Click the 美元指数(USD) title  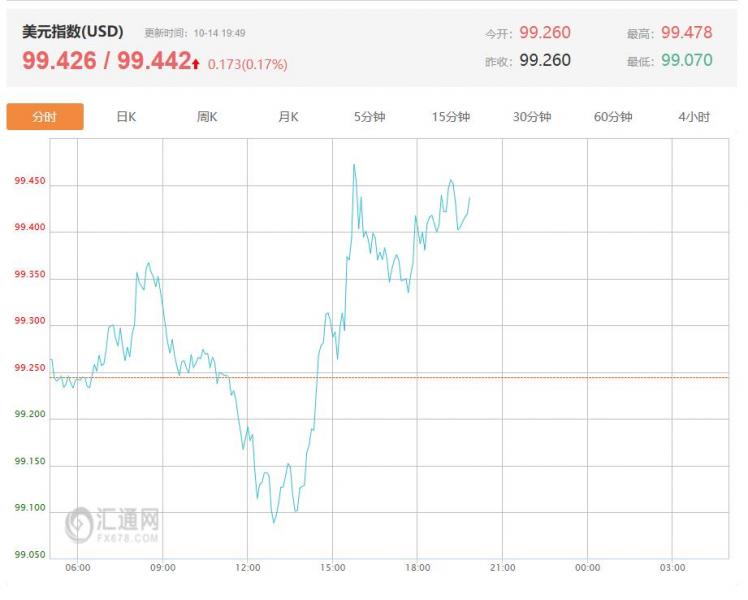[x=73, y=32]
